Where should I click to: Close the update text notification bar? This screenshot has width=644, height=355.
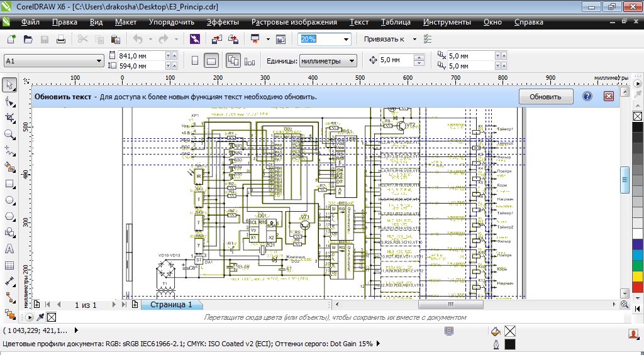tap(609, 96)
